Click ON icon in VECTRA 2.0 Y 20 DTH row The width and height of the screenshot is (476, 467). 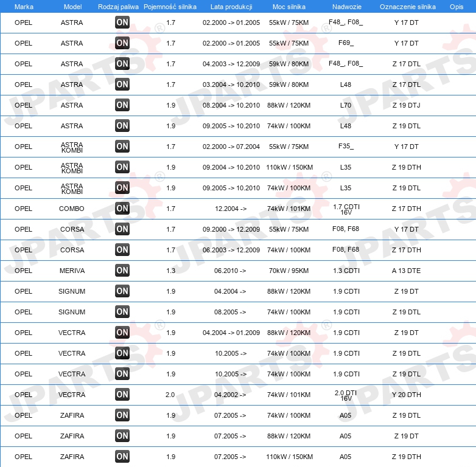coord(122,395)
